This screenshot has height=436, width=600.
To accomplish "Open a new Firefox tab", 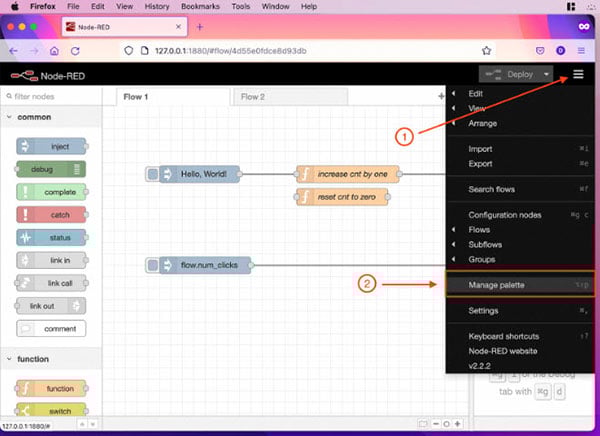I will pos(200,27).
